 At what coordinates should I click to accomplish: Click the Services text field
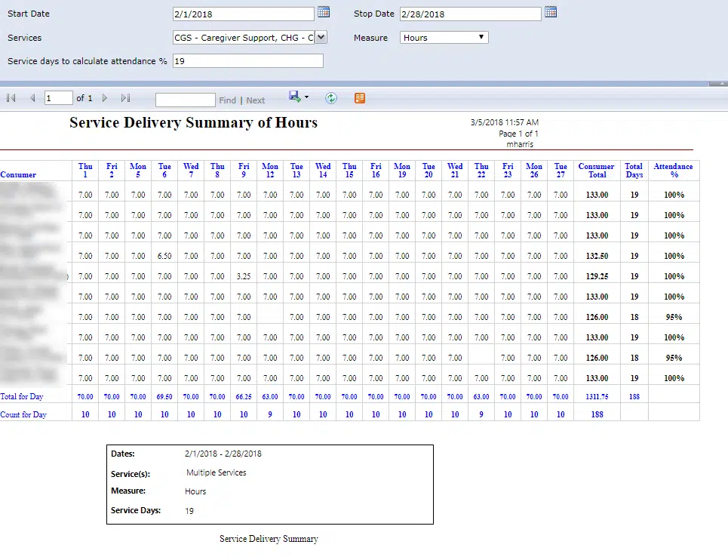pos(244,37)
